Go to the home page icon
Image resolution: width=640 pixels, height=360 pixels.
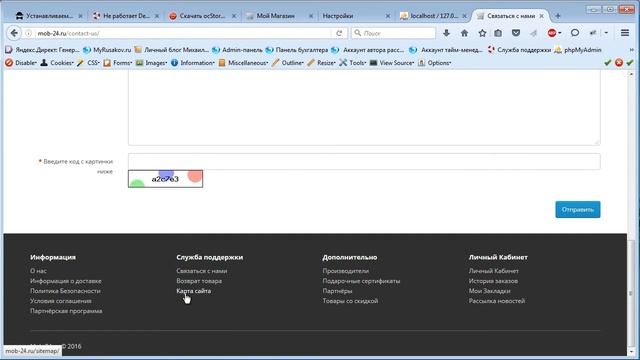pos(464,33)
